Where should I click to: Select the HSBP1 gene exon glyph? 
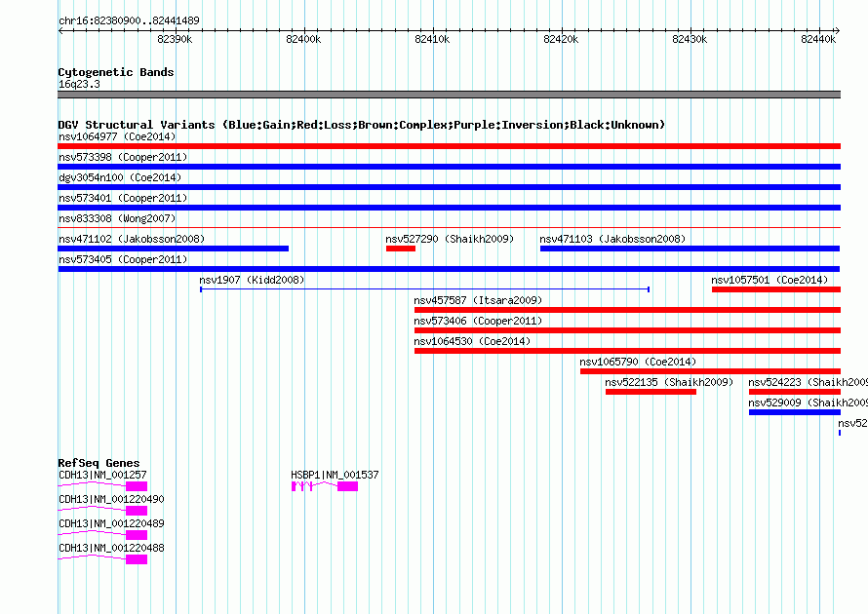click(325, 486)
